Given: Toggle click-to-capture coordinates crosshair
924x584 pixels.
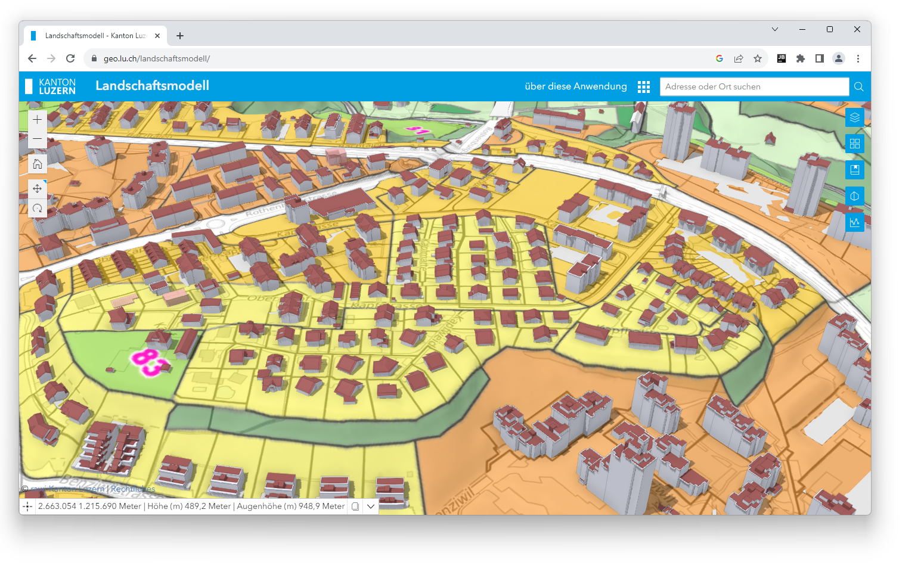Looking at the screenshot, I should 27,507.
